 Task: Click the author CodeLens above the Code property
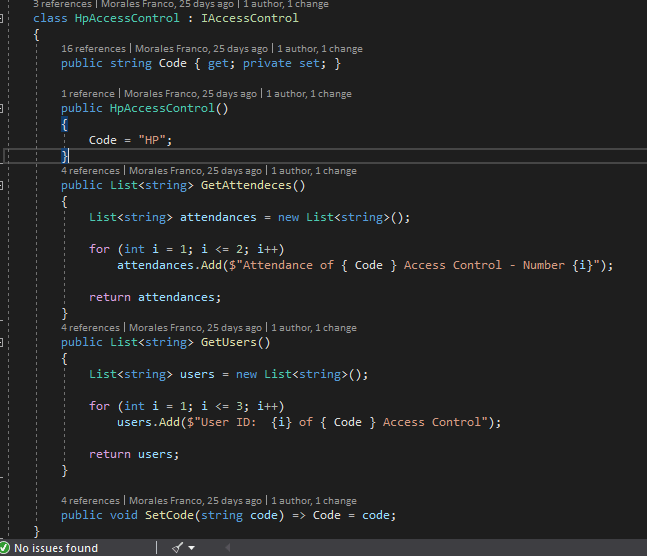coord(201,49)
